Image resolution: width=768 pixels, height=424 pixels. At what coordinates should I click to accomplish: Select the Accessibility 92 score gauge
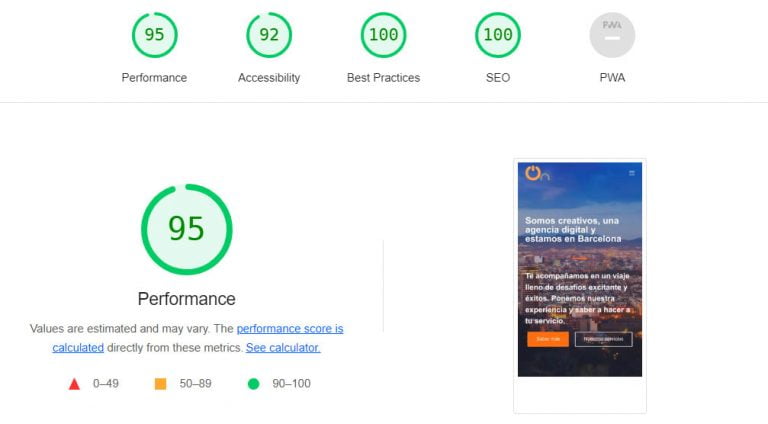(269, 35)
